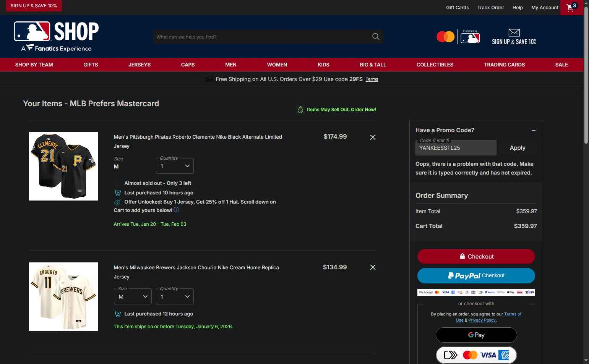
Task: Click the flame sell-out icon
Action: click(x=300, y=110)
